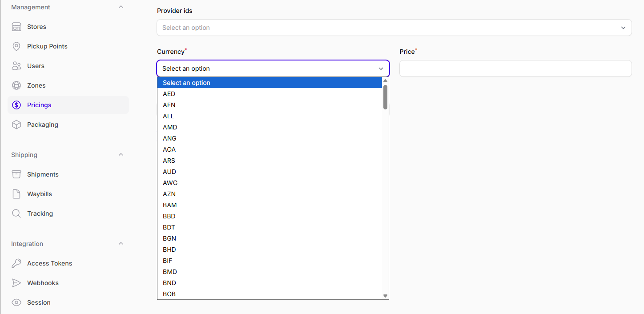Screen dimensions: 644x314
Task: Click the Zones globe icon
Action: click(x=16, y=85)
